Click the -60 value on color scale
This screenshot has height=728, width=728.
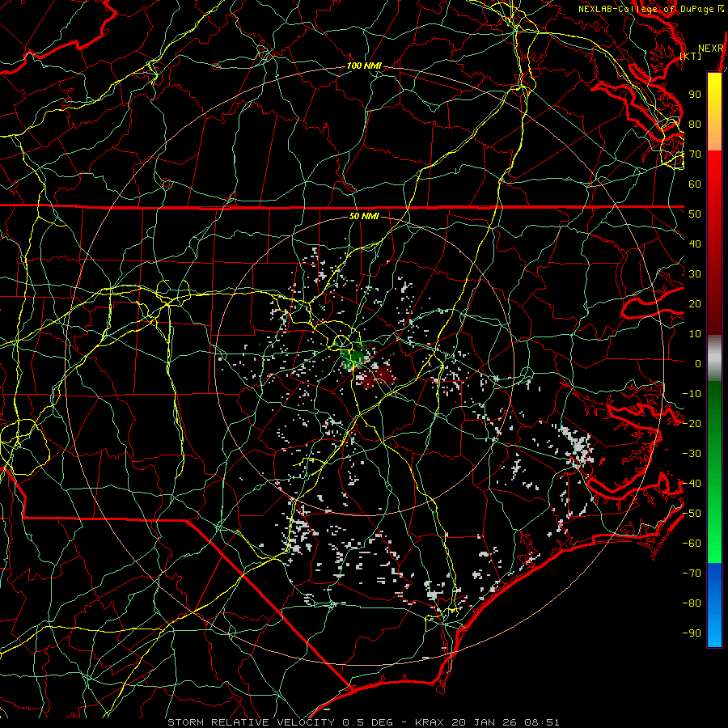692,544
